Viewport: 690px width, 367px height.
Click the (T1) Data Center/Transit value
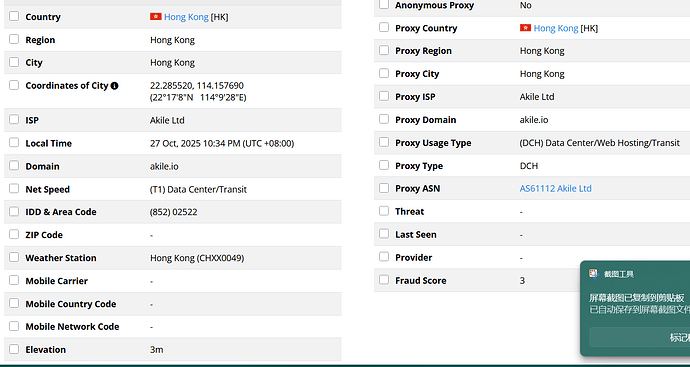click(x=198, y=189)
